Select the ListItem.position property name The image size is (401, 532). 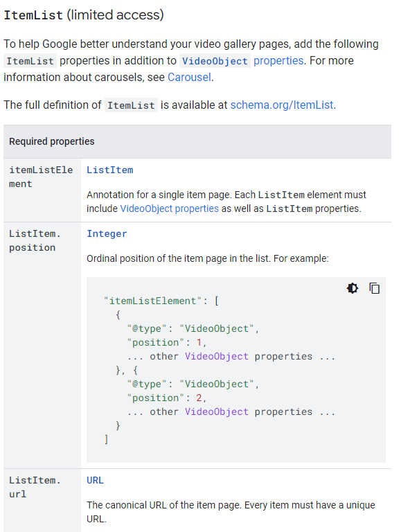(35, 241)
